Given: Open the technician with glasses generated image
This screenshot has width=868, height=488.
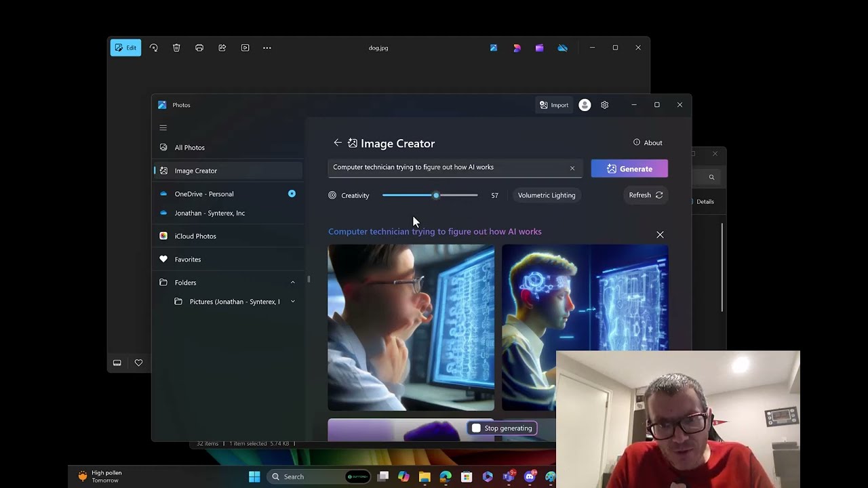Looking at the screenshot, I should tap(411, 328).
